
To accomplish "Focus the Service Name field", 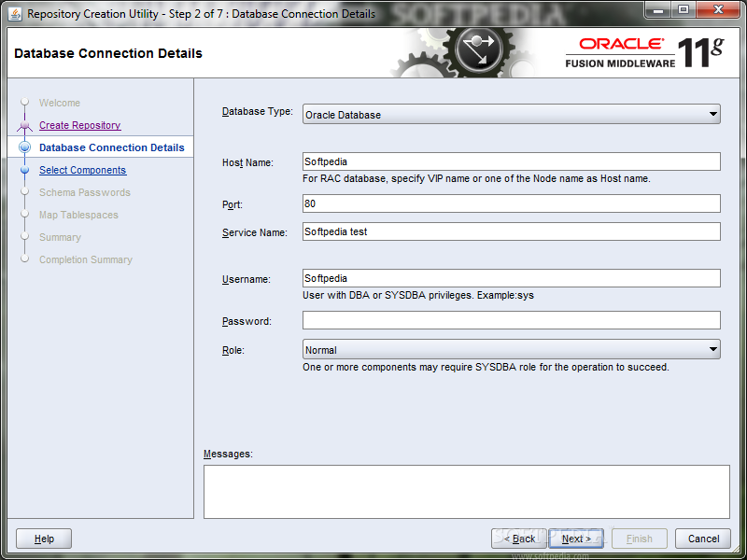I will (x=511, y=231).
